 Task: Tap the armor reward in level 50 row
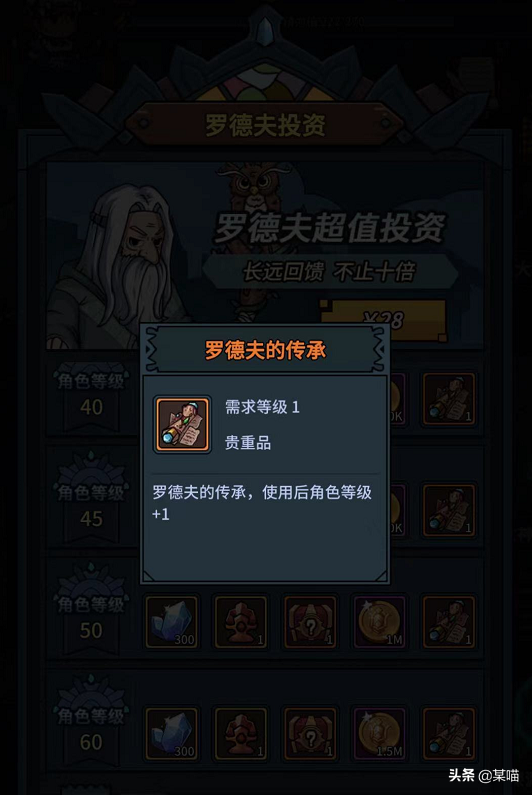tap(241, 622)
